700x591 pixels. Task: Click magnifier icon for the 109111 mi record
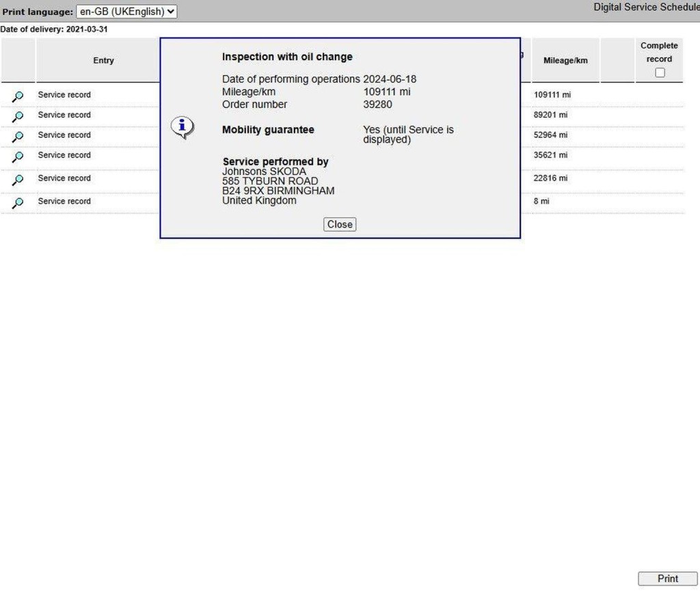pyautogui.click(x=18, y=96)
